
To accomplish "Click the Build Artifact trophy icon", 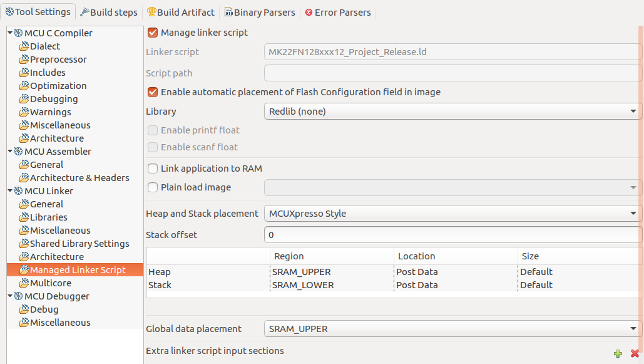I will (151, 12).
